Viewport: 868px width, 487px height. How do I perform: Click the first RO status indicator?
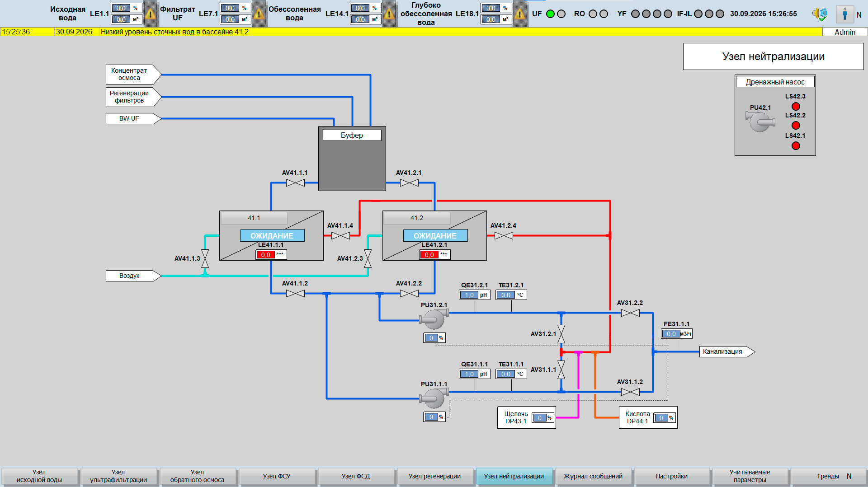[x=593, y=14]
